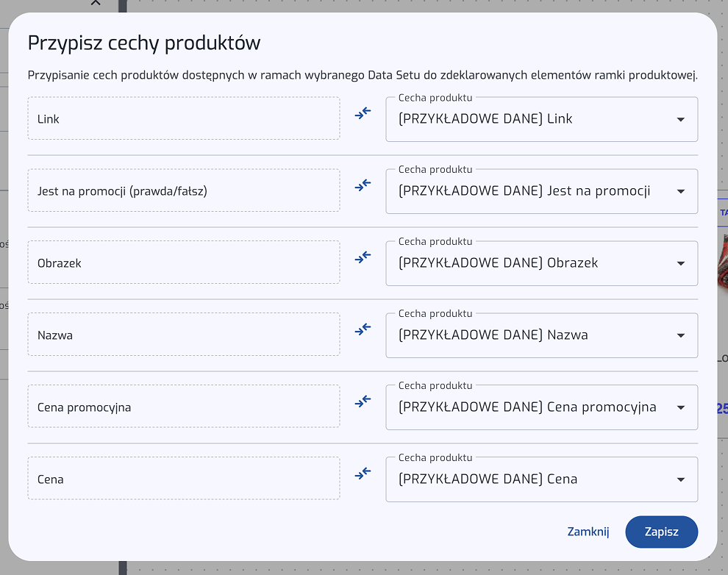The width and height of the screenshot is (728, 575).
Task: Open the Obrazek product feature dropdown
Action: [541, 263]
